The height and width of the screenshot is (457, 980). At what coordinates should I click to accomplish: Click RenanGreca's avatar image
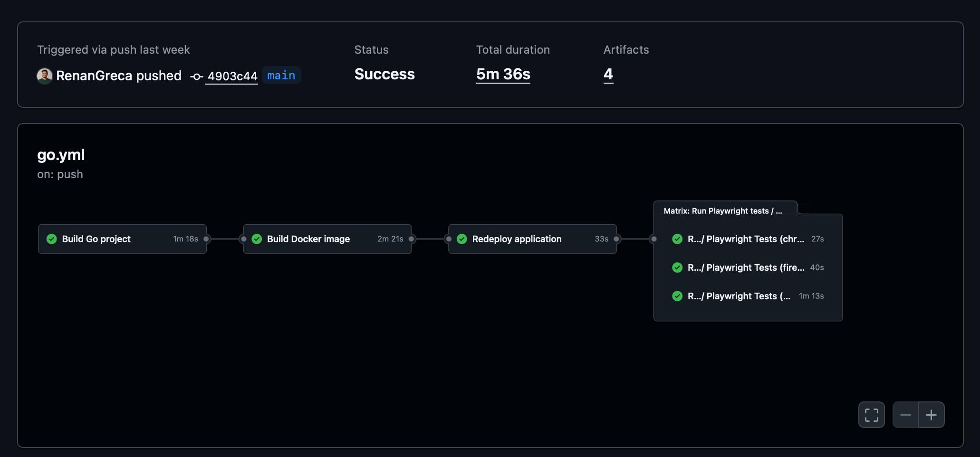[x=45, y=76]
